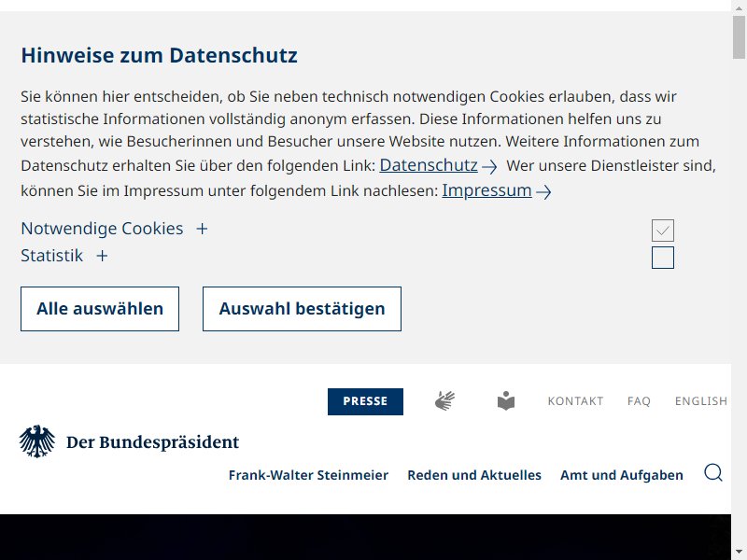This screenshot has height=560, width=747.
Task: Click the vertical page scrollbar thumb
Action: [739, 37]
